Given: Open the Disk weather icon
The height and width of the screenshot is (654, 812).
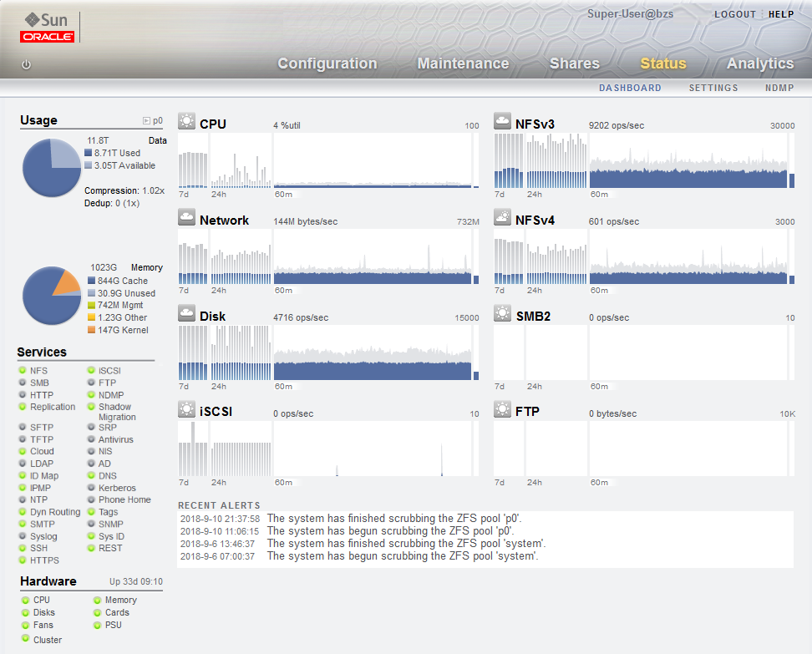Looking at the screenshot, I should (186, 312).
